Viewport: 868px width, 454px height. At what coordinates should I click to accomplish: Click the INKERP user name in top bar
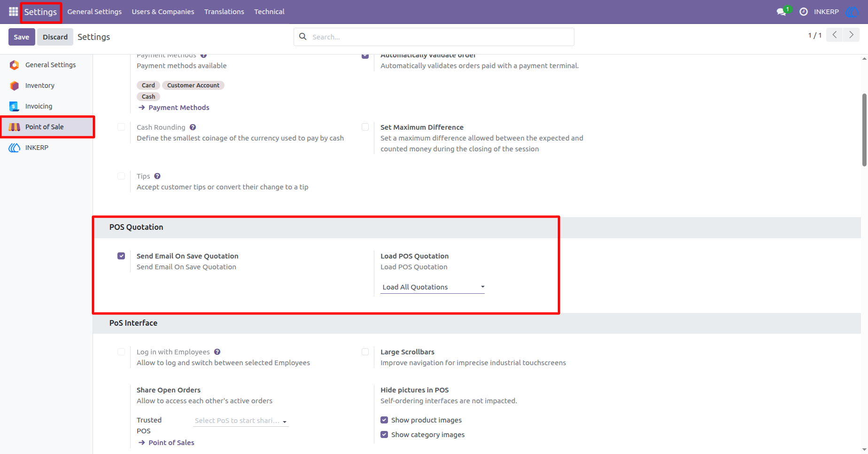[x=826, y=12]
